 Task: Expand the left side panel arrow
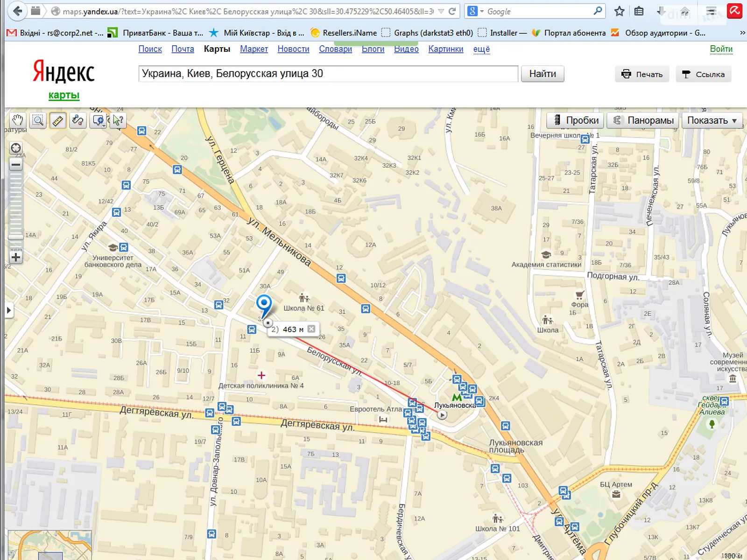pyautogui.click(x=8, y=310)
